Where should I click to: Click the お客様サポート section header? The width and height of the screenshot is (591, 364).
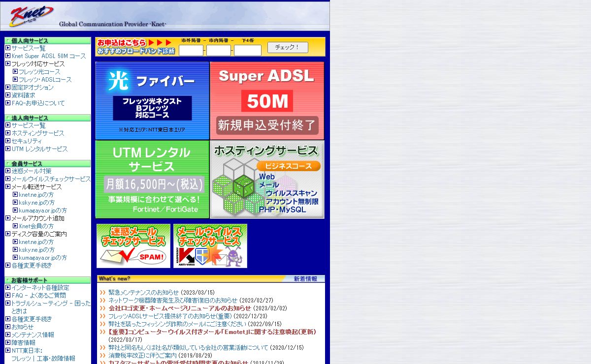click(48, 280)
